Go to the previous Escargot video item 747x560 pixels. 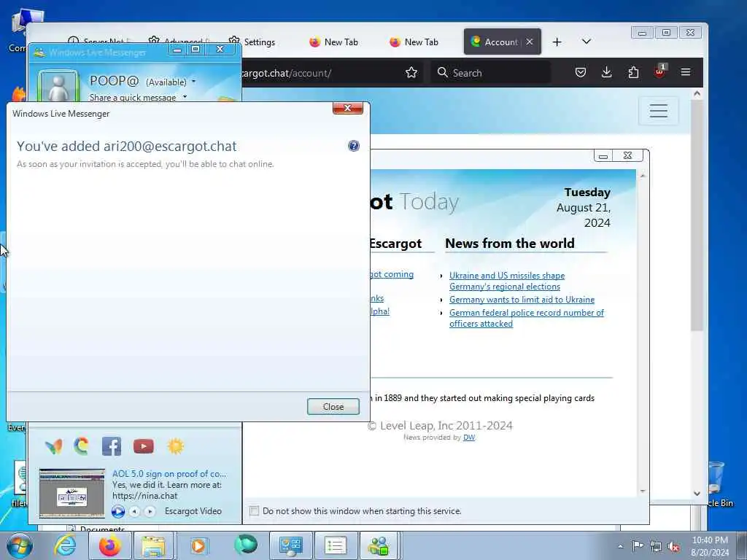click(135, 511)
